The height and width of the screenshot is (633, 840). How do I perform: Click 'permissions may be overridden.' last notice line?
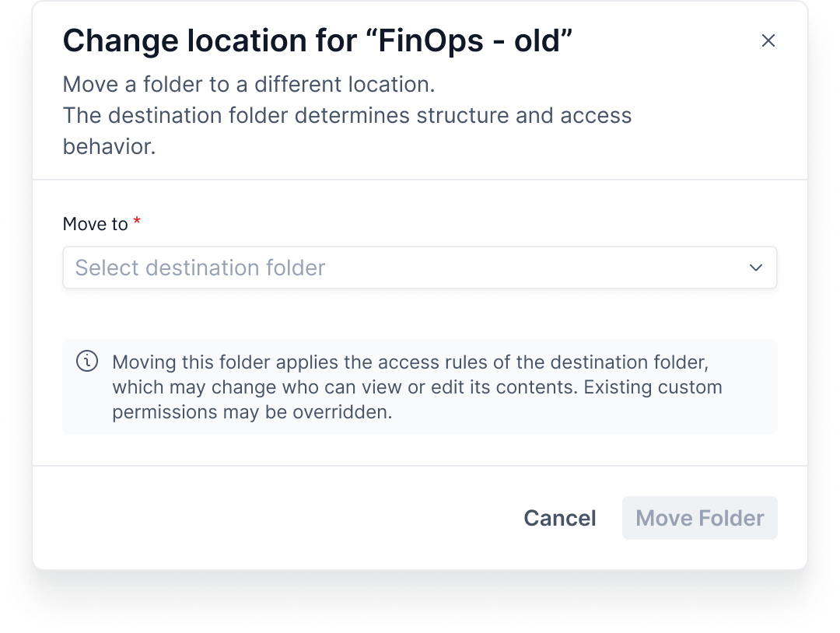[x=252, y=412]
